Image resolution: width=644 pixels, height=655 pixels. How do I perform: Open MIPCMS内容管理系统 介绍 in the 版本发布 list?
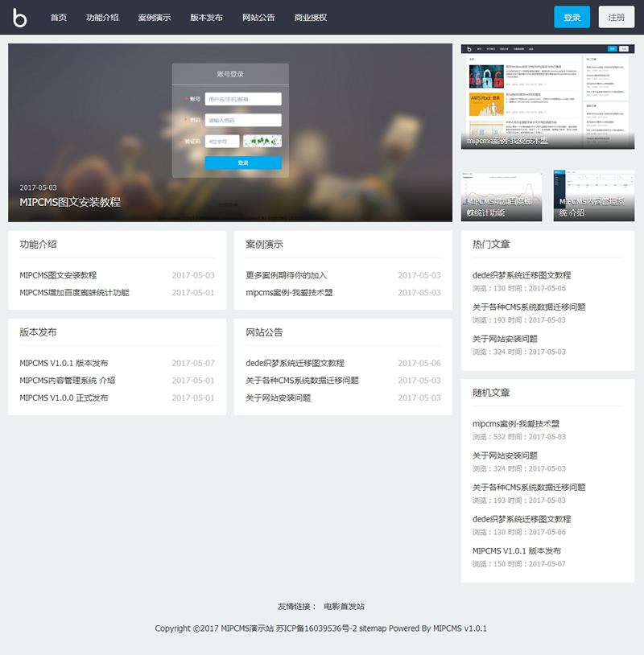coord(68,381)
